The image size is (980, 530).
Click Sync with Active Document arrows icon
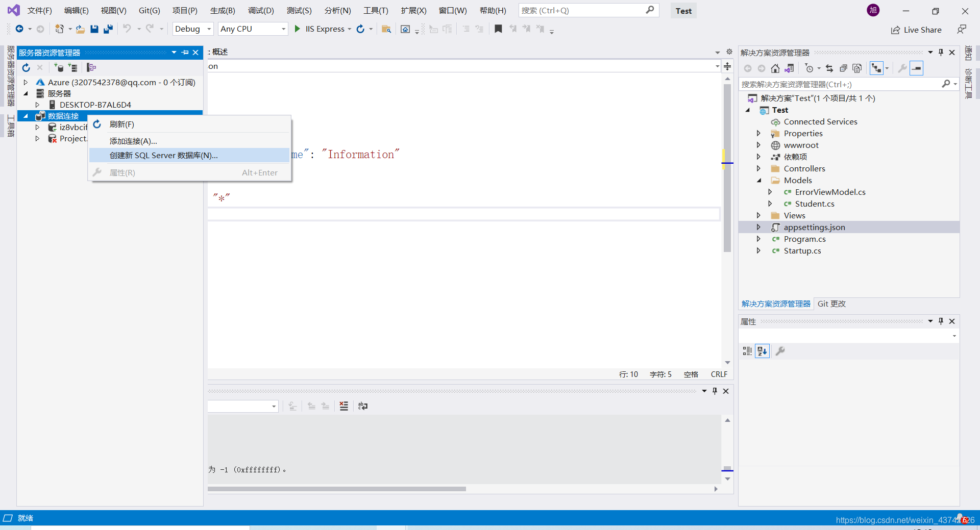click(x=829, y=68)
